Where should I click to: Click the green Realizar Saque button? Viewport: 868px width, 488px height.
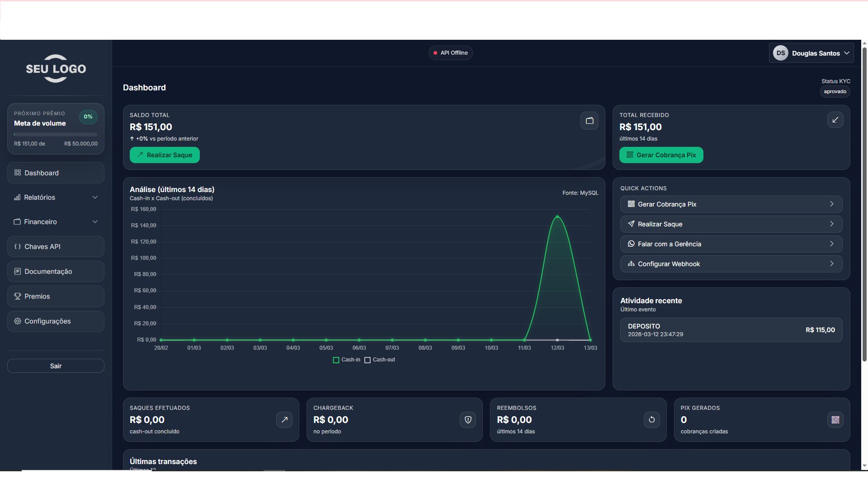click(x=165, y=155)
